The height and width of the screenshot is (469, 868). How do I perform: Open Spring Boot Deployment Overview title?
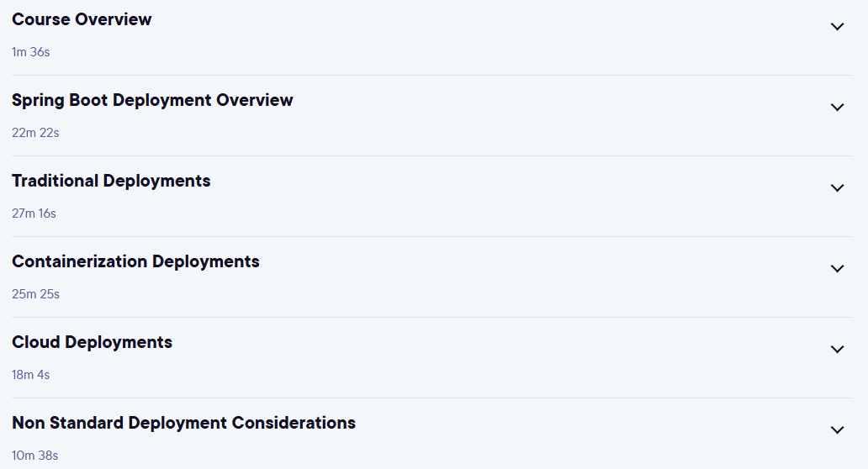coord(152,101)
